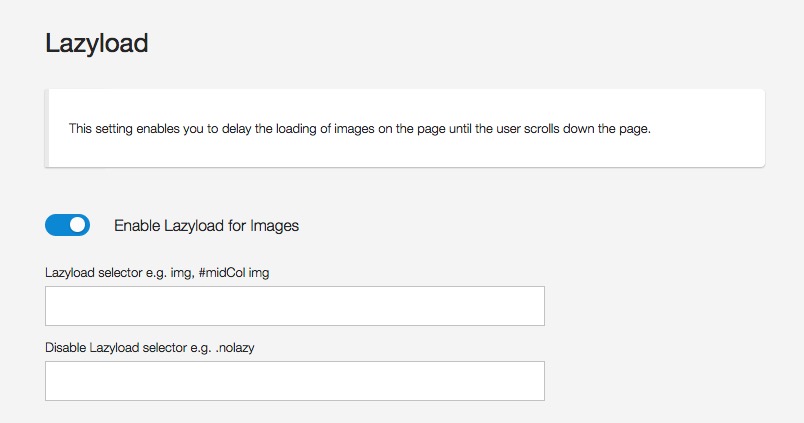Click the "Disable Lazyload selector e.g. .nolazy" label
Image resolution: width=804 pixels, height=423 pixels.
coord(143,347)
